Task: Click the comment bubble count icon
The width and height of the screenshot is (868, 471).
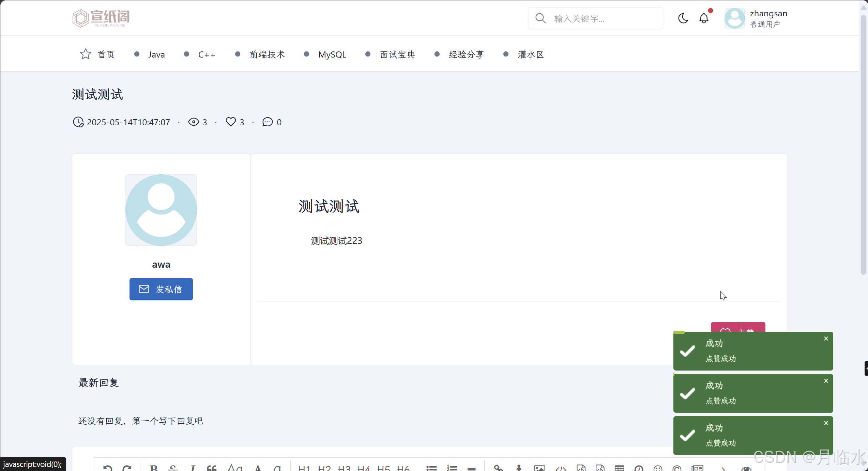Action: pyautogui.click(x=268, y=122)
